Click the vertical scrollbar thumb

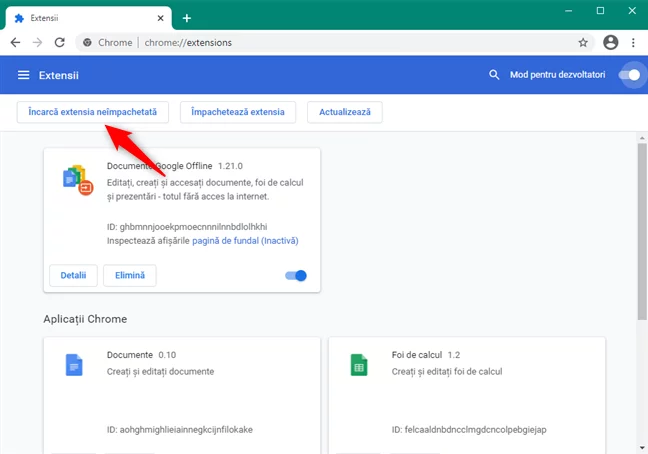642,231
